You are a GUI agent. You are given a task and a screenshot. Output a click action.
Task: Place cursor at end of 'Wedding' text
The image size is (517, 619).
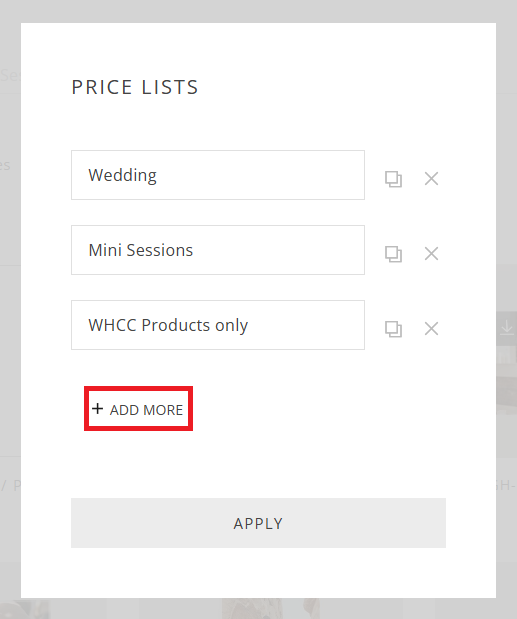click(157, 175)
